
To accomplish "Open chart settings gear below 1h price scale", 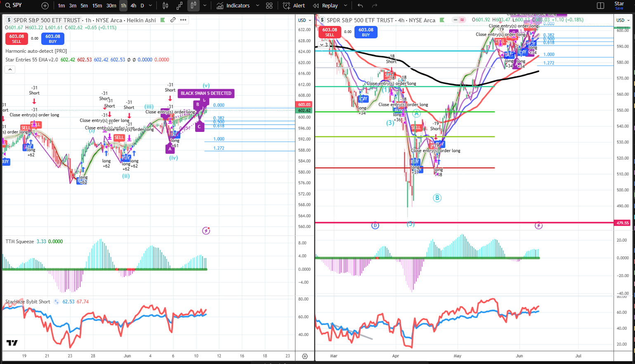I will pos(305,356).
